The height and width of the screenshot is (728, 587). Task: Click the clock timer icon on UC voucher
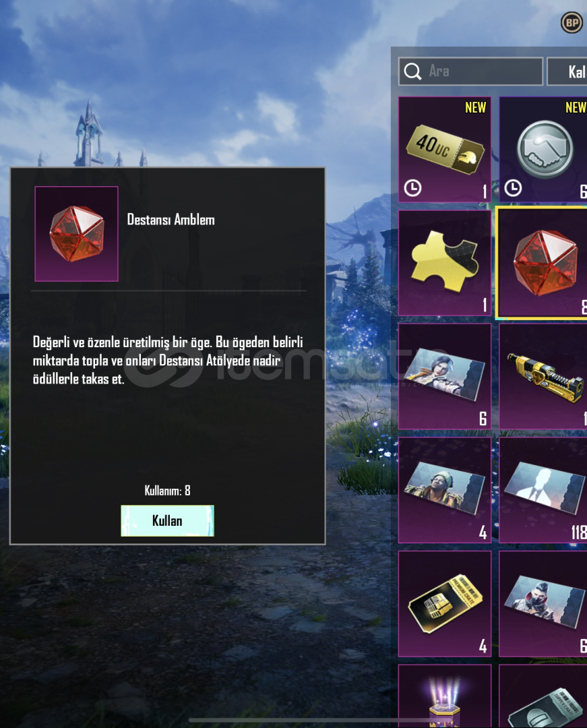(412, 189)
